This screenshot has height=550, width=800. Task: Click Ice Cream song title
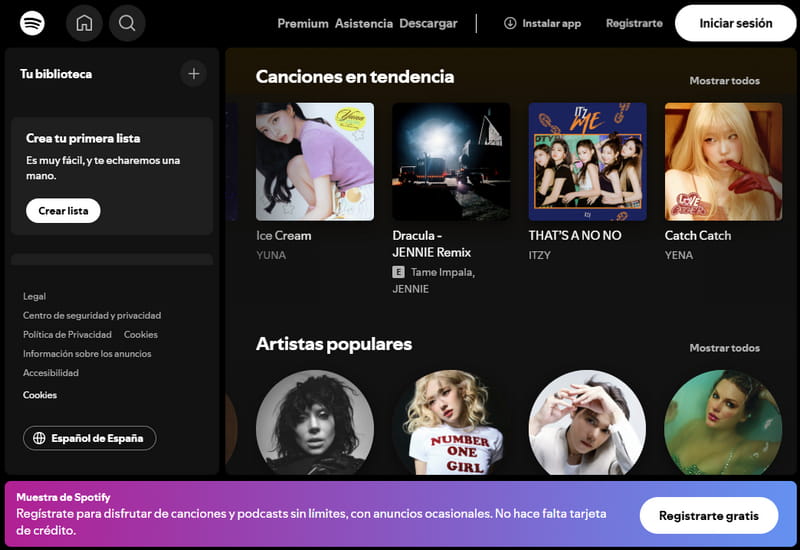click(x=284, y=236)
